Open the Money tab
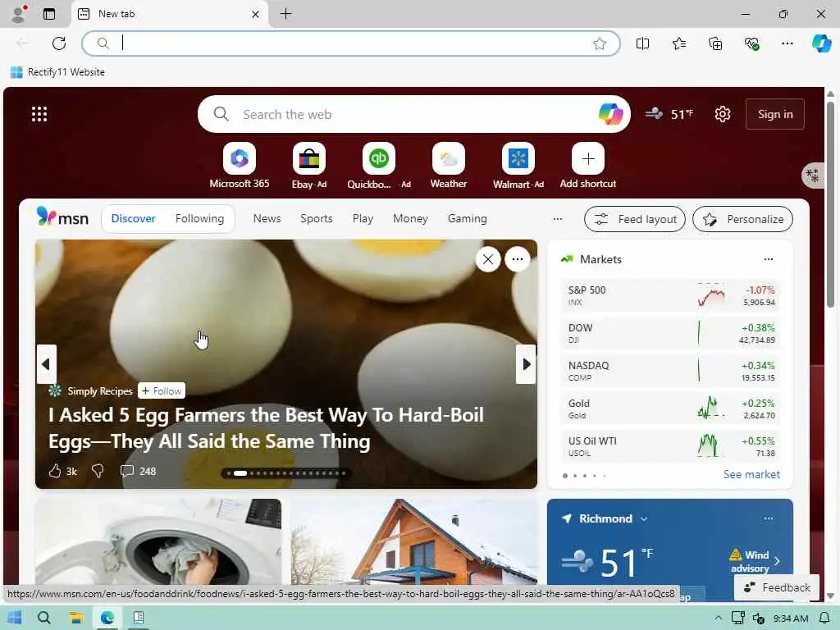The image size is (840, 630). point(410,218)
